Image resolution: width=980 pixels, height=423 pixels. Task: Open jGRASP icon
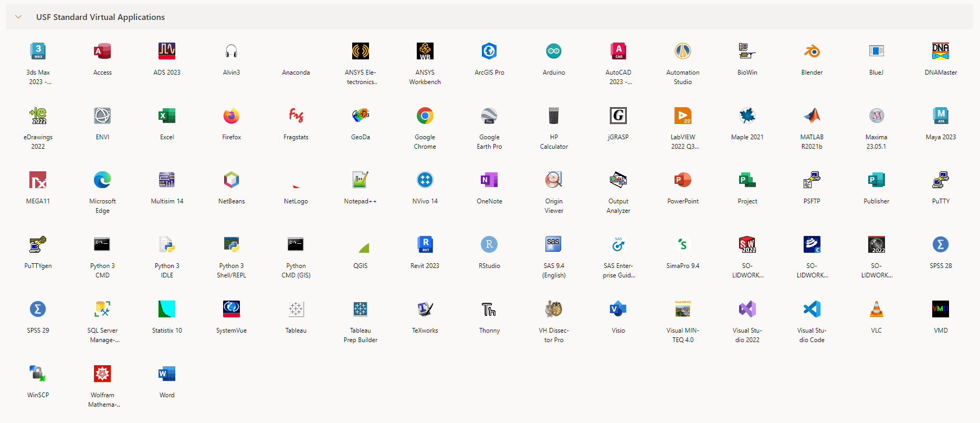click(618, 116)
